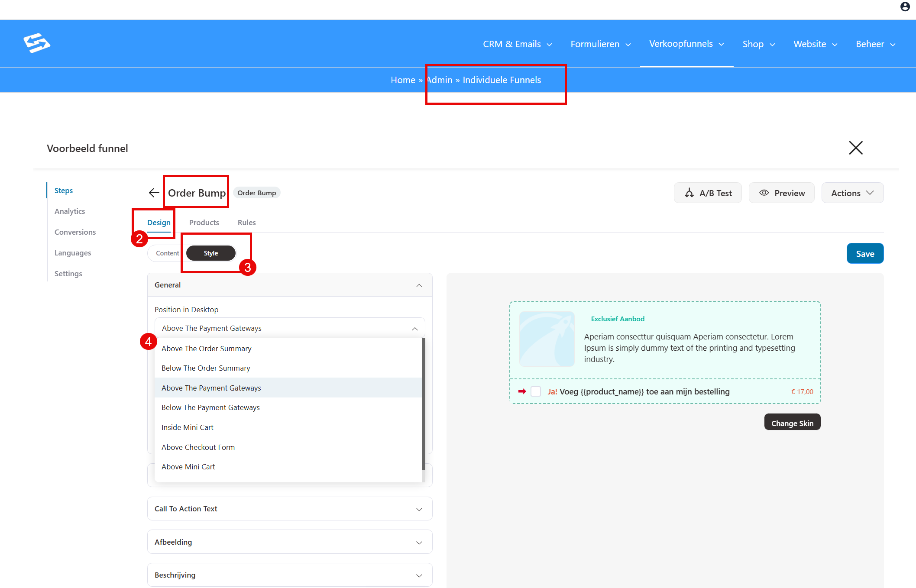Expand the Call To Action Text section

point(290,509)
